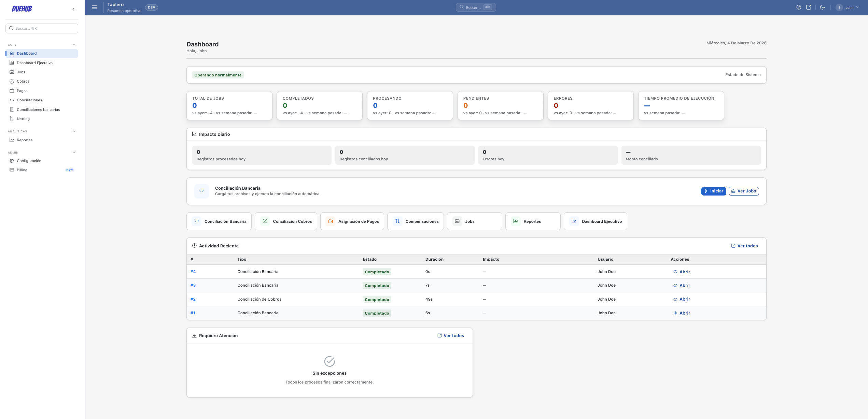868x419 pixels.
Task: Click the Conciliación Cobros check icon
Action: pos(265,221)
